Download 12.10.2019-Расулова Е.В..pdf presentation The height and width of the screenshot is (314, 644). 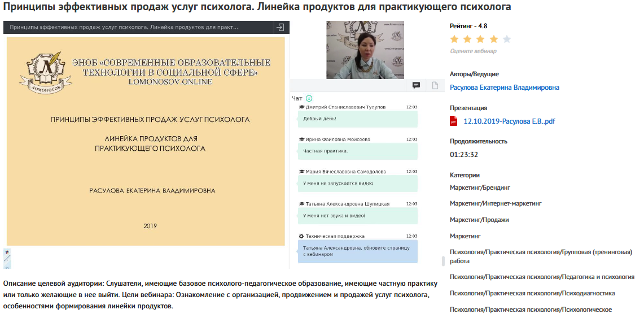[x=509, y=121]
